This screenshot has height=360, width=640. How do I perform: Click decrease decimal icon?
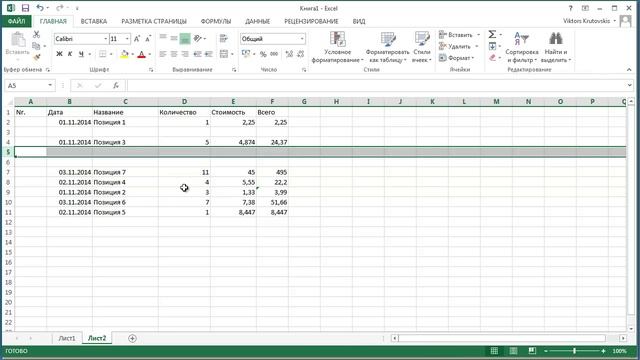click(300, 54)
